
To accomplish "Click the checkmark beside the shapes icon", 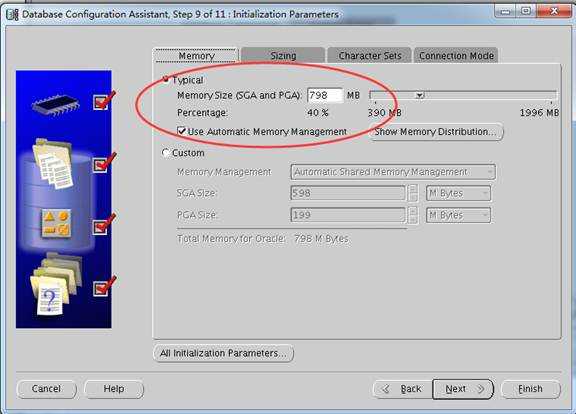I will [104, 224].
